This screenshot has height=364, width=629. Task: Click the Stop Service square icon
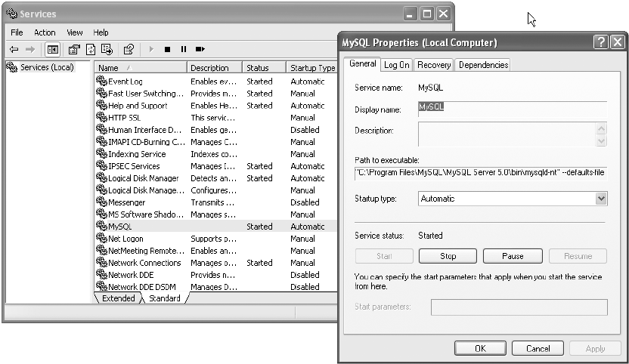click(x=167, y=49)
